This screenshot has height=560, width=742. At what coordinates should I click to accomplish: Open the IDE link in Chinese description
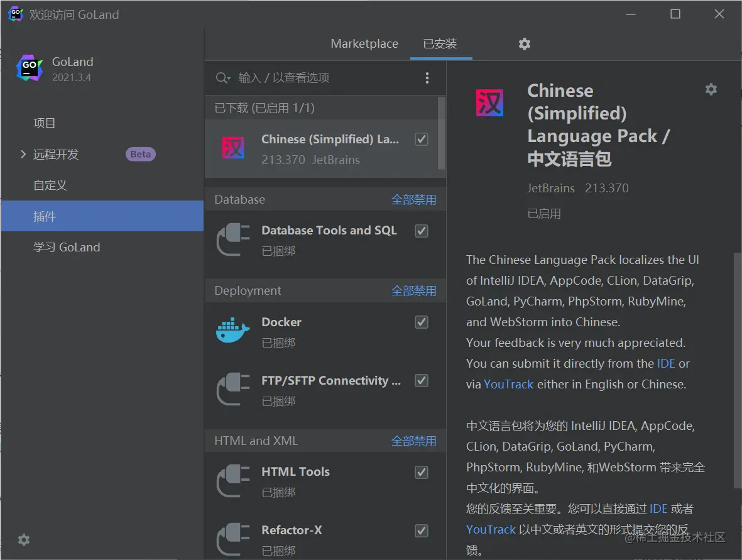[658, 509]
